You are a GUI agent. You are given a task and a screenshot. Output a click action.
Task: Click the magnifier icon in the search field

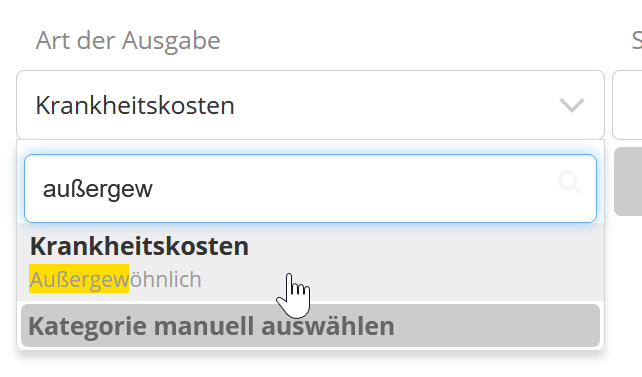570,183
